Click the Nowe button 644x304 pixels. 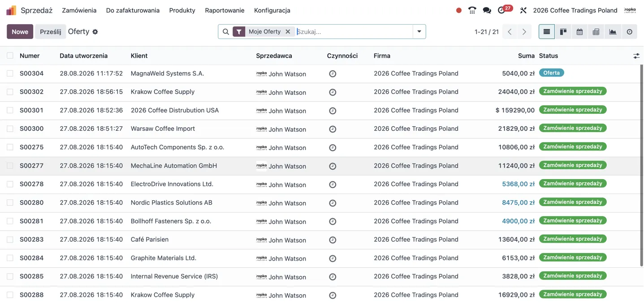click(x=20, y=32)
